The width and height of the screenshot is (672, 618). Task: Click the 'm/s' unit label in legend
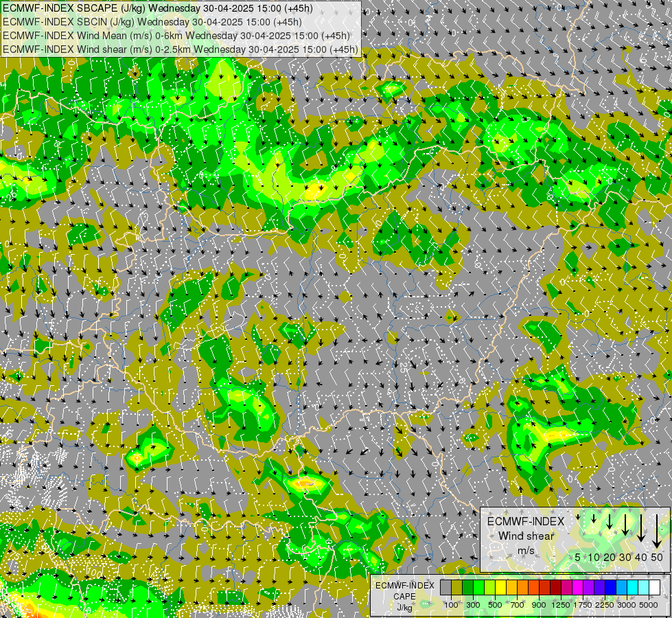pyautogui.click(x=526, y=550)
